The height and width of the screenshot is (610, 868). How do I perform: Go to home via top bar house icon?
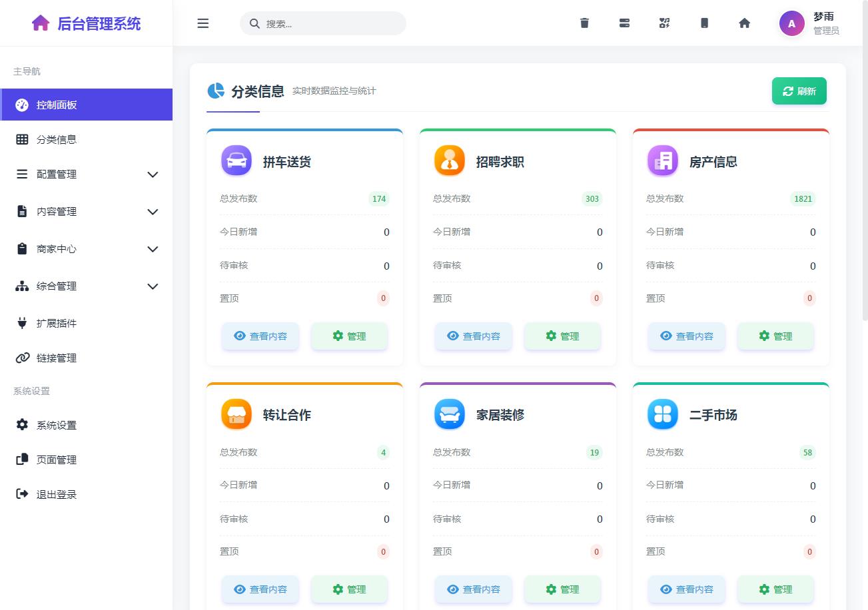[744, 23]
